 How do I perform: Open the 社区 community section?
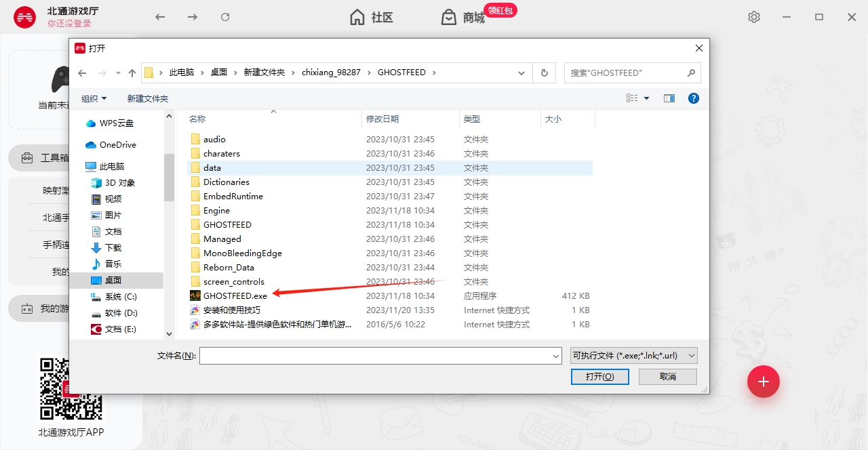[370, 18]
